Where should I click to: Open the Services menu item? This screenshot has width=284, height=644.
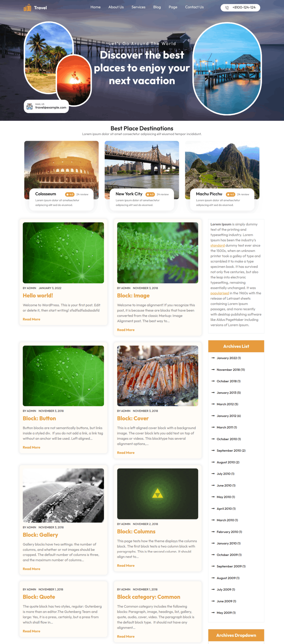click(138, 7)
